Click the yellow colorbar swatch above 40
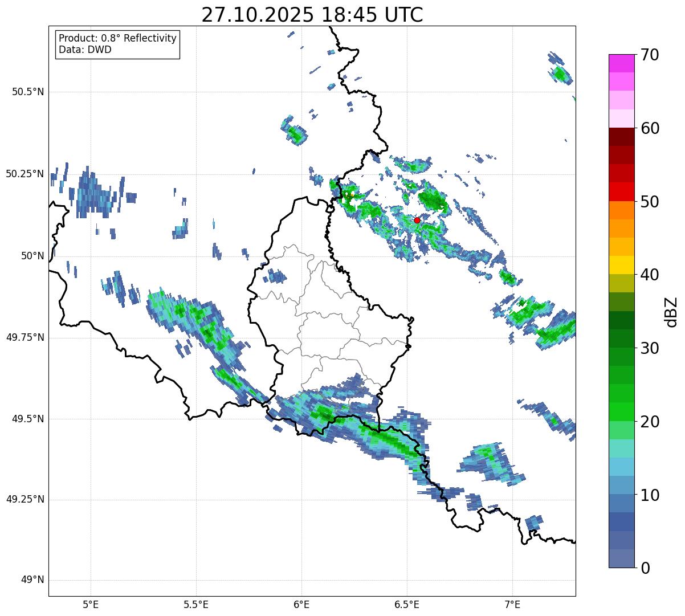The width and height of the screenshot is (685, 616). (622, 265)
